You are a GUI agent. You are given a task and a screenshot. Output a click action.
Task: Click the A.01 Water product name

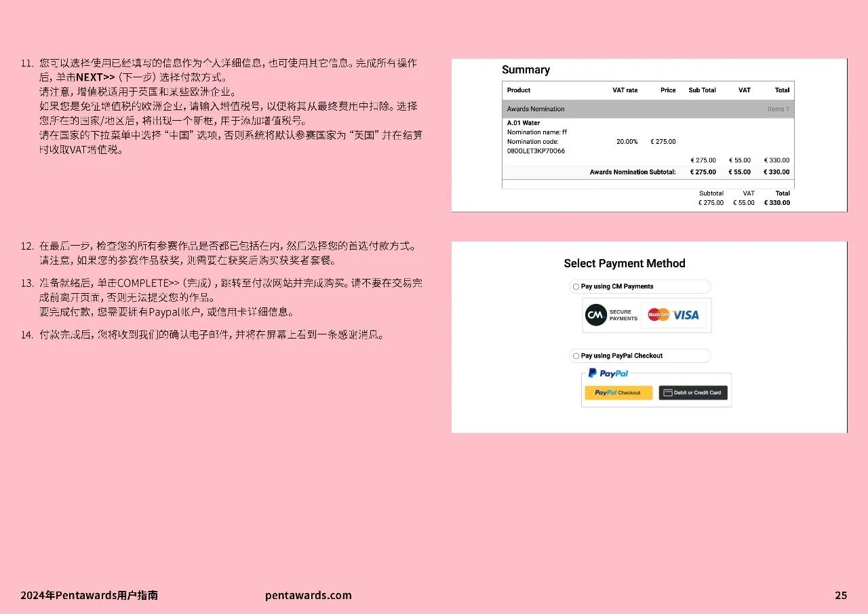point(524,123)
